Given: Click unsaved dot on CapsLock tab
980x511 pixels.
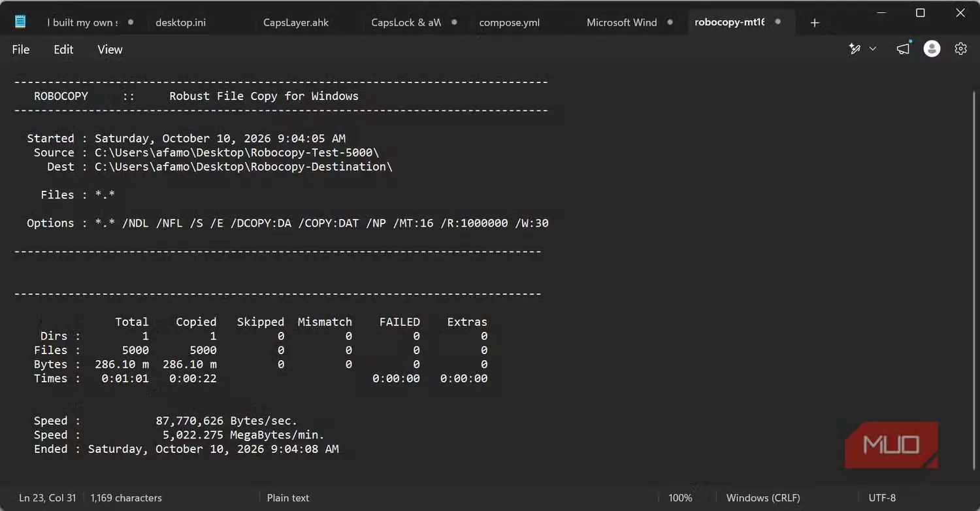Looking at the screenshot, I should (454, 22).
